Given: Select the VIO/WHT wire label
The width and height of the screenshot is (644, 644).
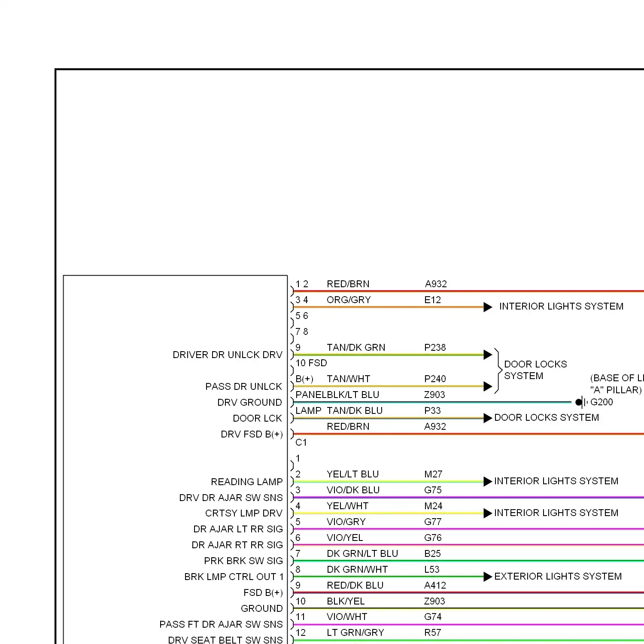Looking at the screenshot, I should pyautogui.click(x=347, y=617).
